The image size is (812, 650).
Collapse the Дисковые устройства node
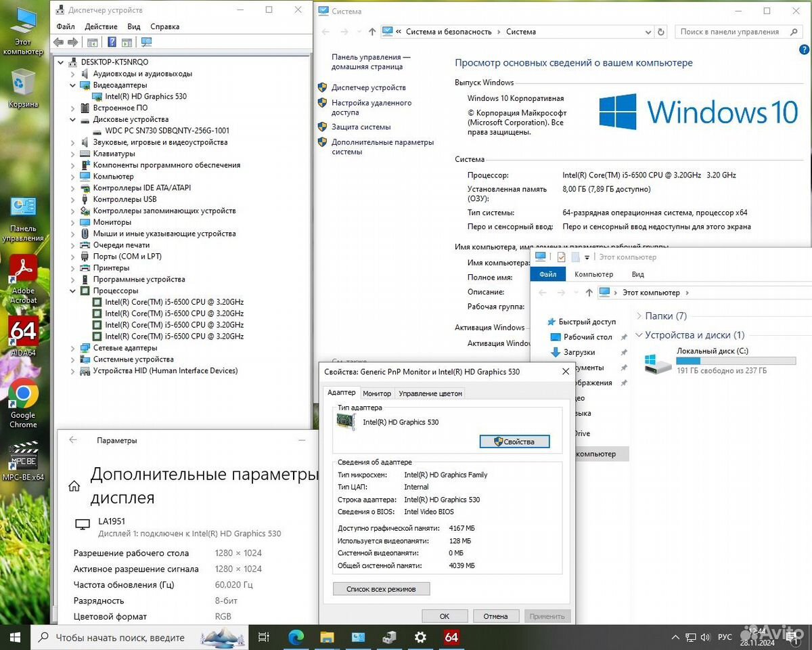pyautogui.click(x=73, y=119)
